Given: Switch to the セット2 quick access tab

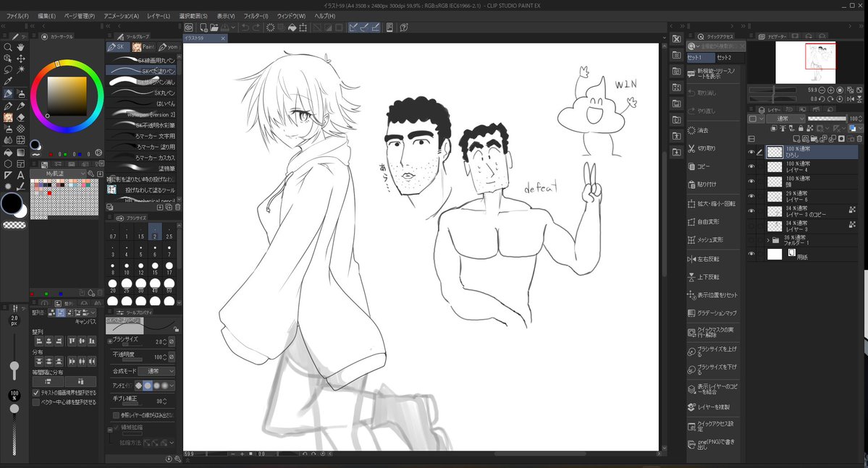Looking at the screenshot, I should pyautogui.click(x=724, y=58).
